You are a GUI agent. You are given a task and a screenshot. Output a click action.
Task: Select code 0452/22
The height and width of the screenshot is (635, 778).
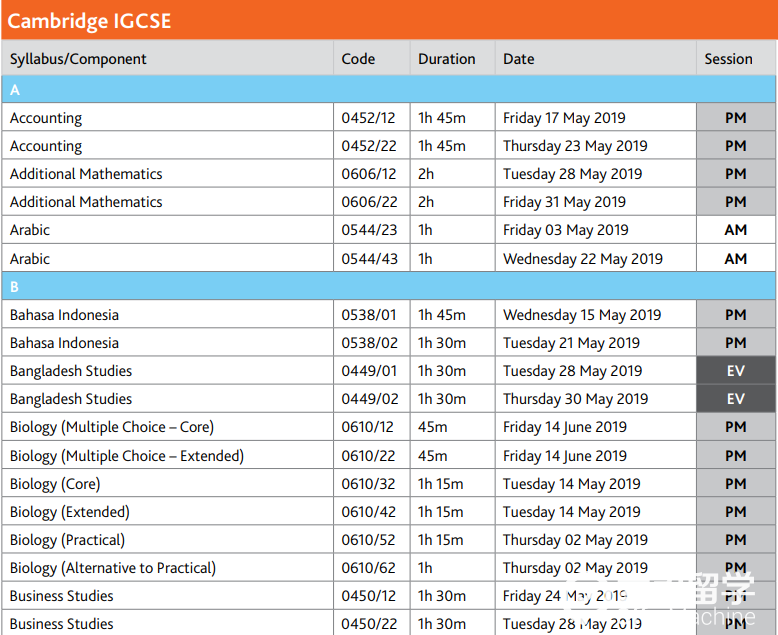[369, 146]
